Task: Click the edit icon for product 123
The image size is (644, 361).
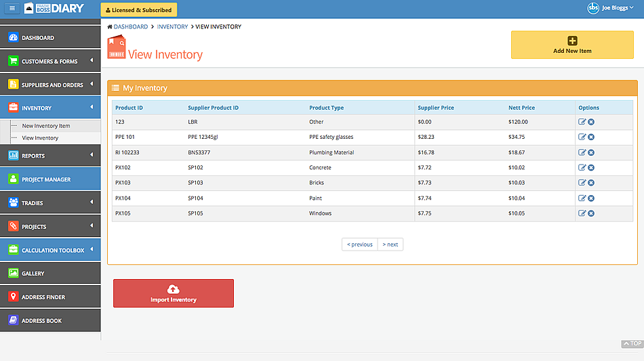Action: tap(582, 122)
